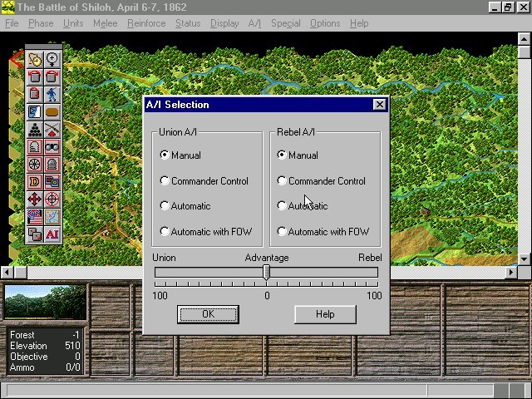Click the red four-way arrows icon
The width and height of the screenshot is (532, 399).
(34, 199)
